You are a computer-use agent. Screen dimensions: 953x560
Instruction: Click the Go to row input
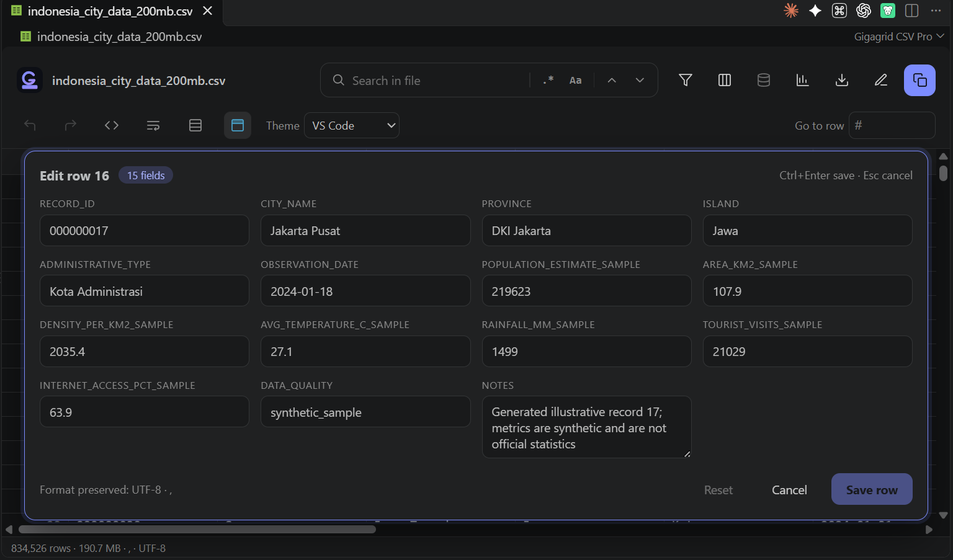pos(892,125)
